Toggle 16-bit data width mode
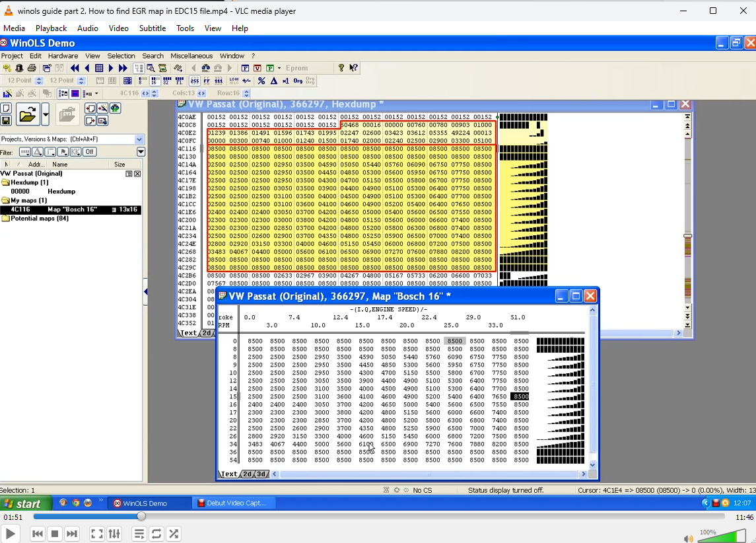The image size is (756, 543). (x=155, y=81)
